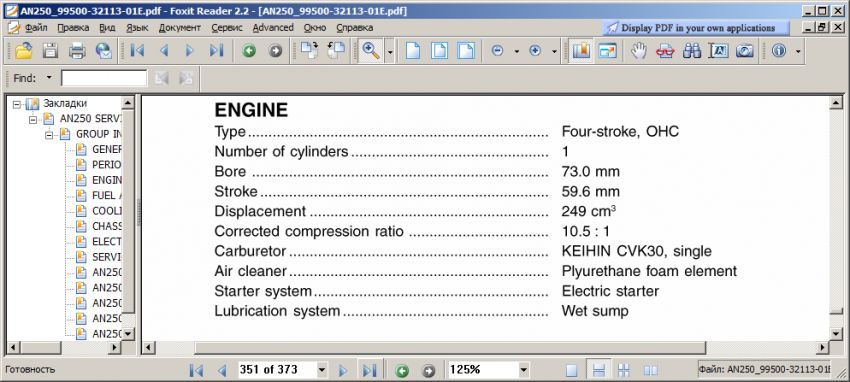The width and height of the screenshot is (850, 382).
Task: Collapse the AN250 SERVI bookmark node
Action: click(x=33, y=119)
